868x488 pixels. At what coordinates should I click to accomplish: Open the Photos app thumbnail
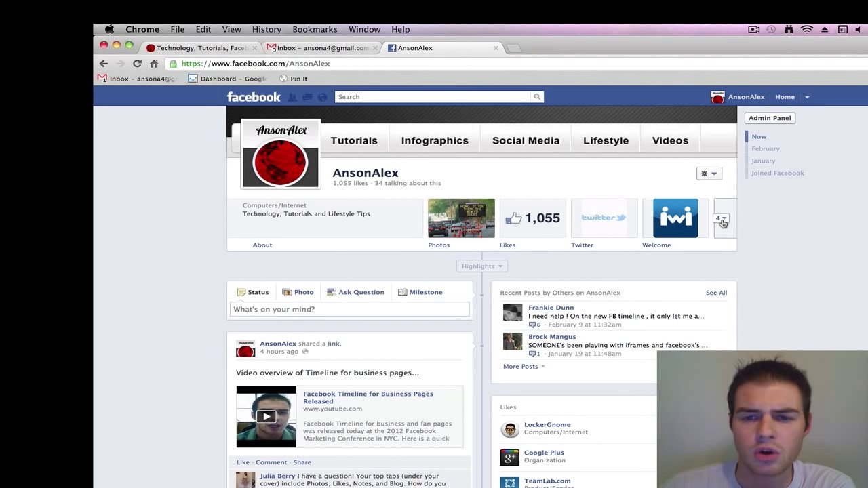[461, 218]
